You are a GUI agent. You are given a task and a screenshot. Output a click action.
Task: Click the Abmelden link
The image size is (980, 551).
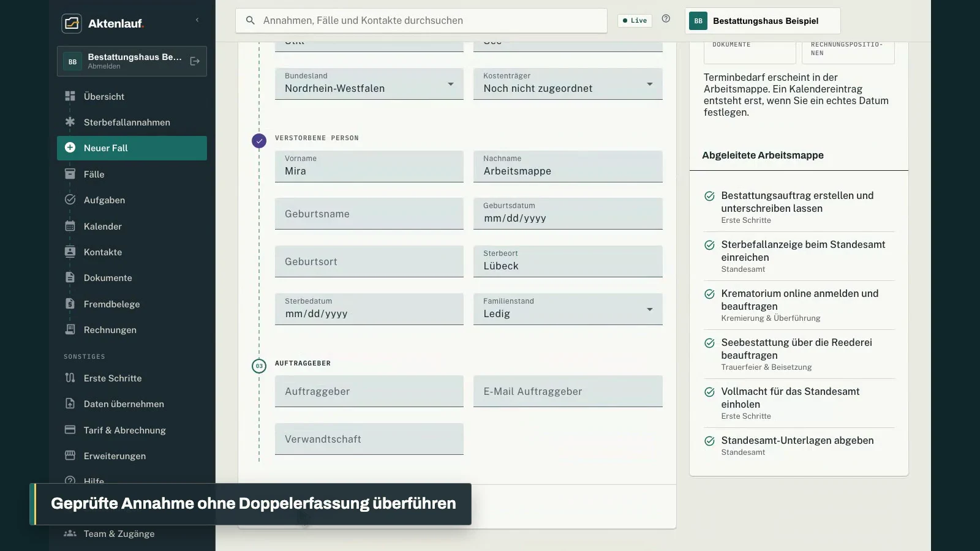pos(104,66)
